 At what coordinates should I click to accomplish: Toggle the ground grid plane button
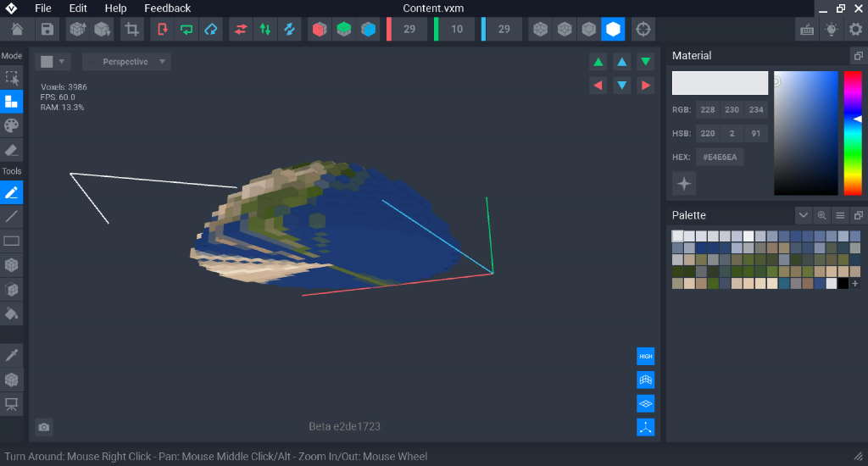(x=645, y=404)
